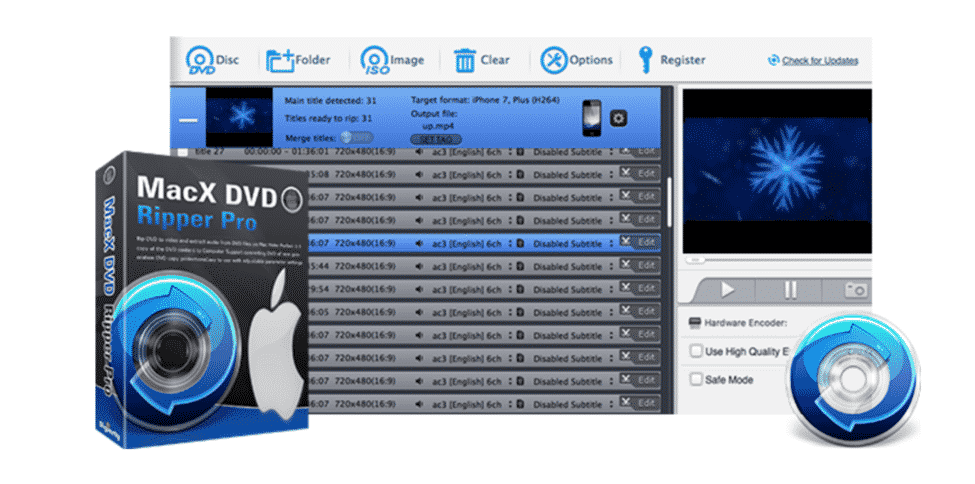The height and width of the screenshot is (484, 975).
Task: Take a snapshot with the camera icon
Action: click(x=856, y=290)
